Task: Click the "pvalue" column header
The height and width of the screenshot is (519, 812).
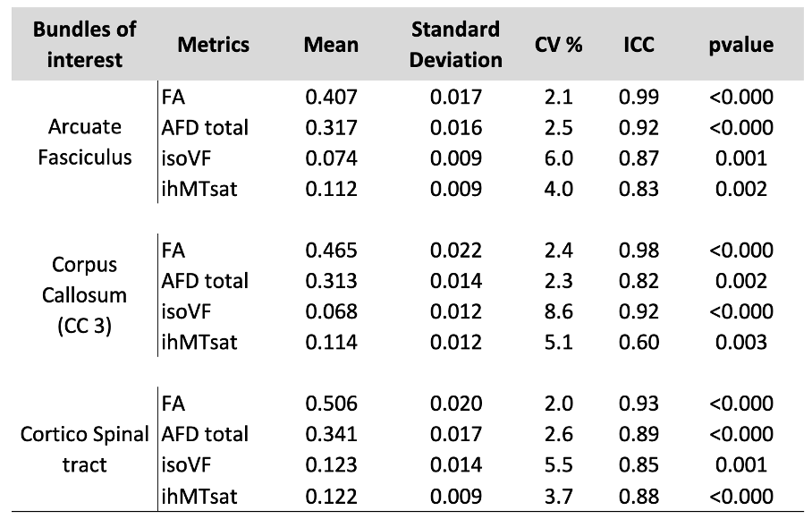Action: 741,45
